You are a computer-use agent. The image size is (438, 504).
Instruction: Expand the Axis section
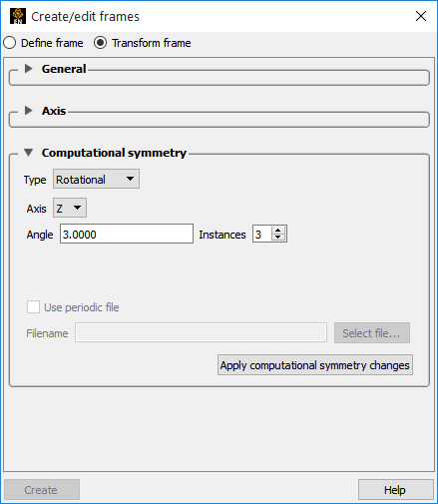tap(29, 111)
